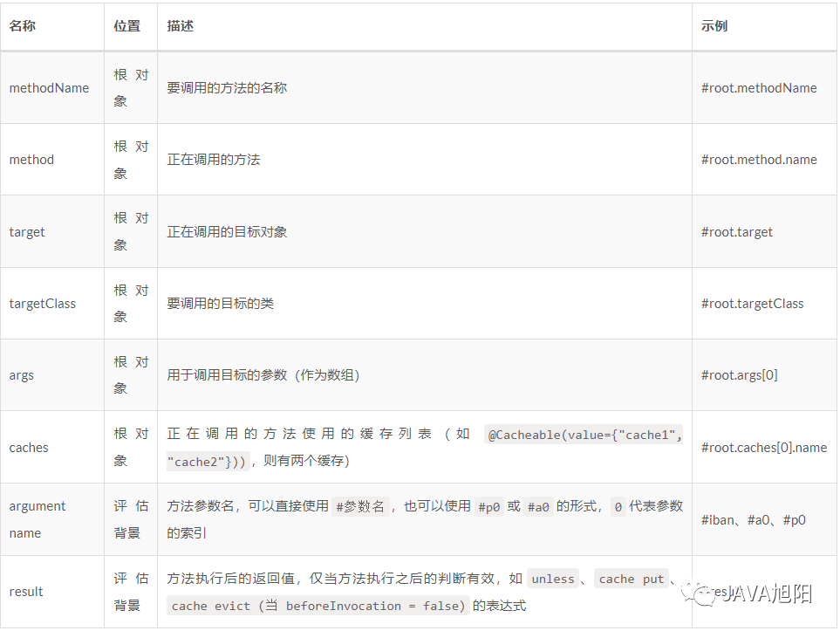Click the #root.methodName example text
This screenshot has height=631, width=840.
760,87
